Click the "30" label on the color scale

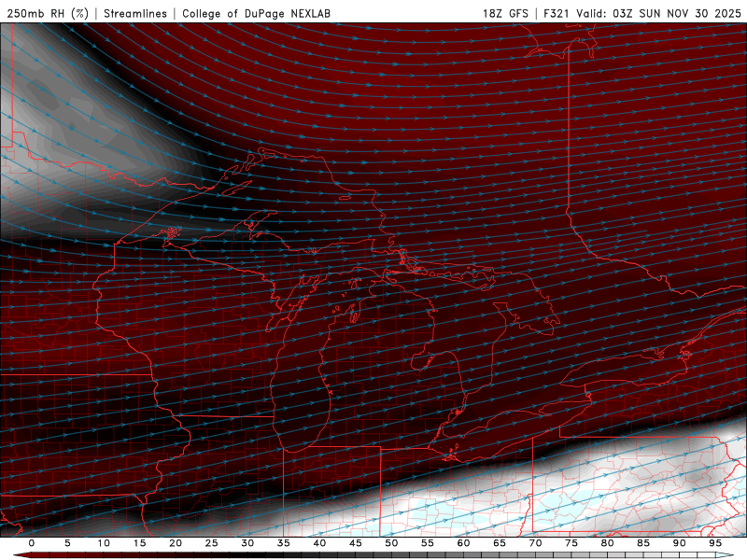click(247, 543)
